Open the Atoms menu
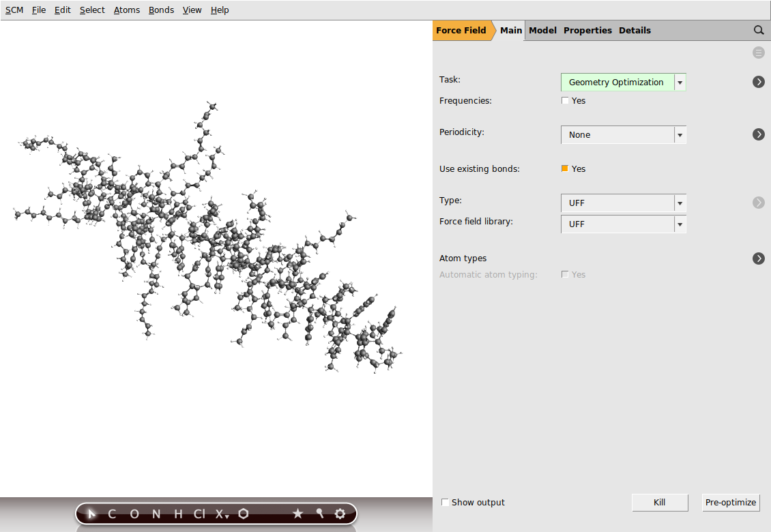Screen dimensions: 771x532 [127, 10]
